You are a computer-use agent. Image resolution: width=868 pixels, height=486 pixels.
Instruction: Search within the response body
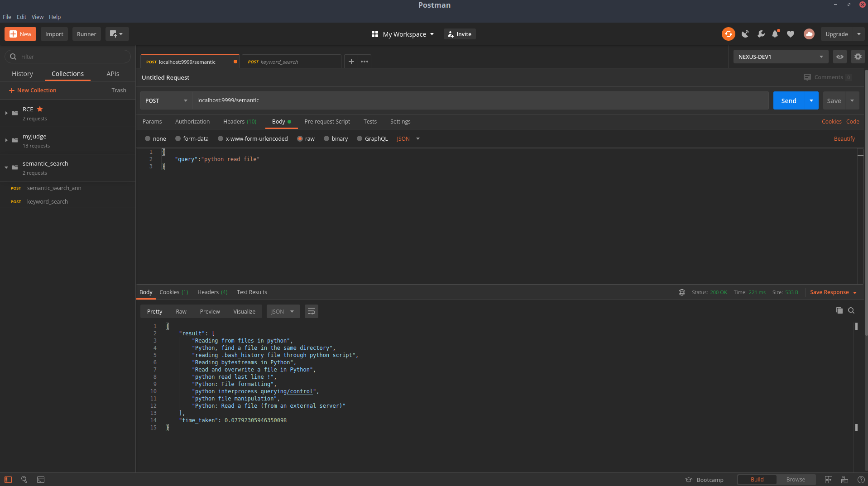pyautogui.click(x=851, y=310)
